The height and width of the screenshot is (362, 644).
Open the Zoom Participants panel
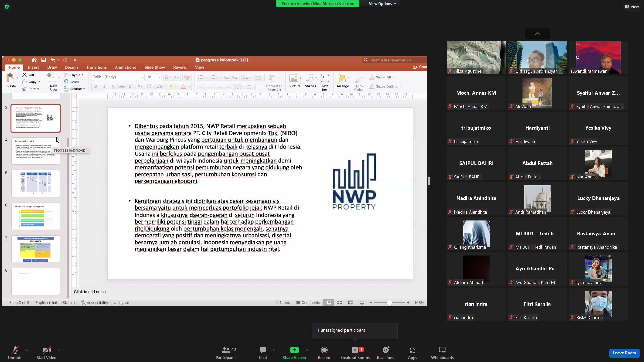pyautogui.click(x=226, y=353)
